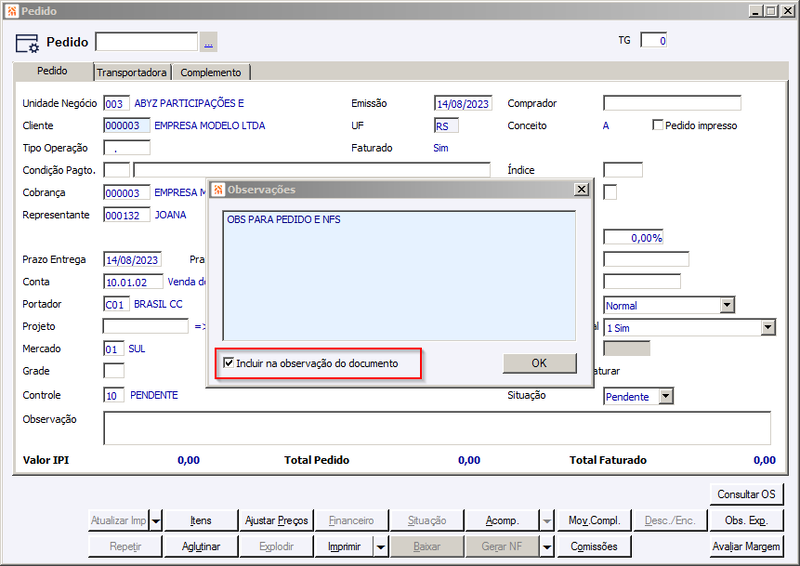This screenshot has width=800, height=566.
Task: Open Atualizar Imp dropdown arrow
Action: [x=156, y=521]
